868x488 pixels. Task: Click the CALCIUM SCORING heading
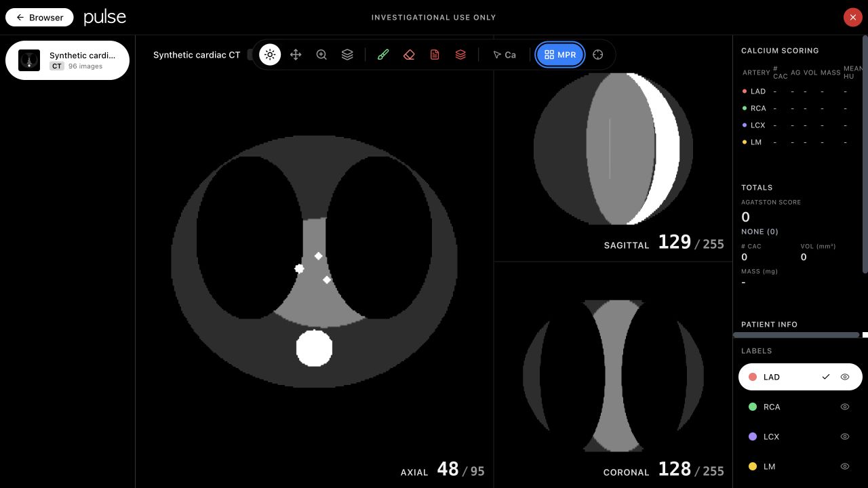pyautogui.click(x=780, y=51)
